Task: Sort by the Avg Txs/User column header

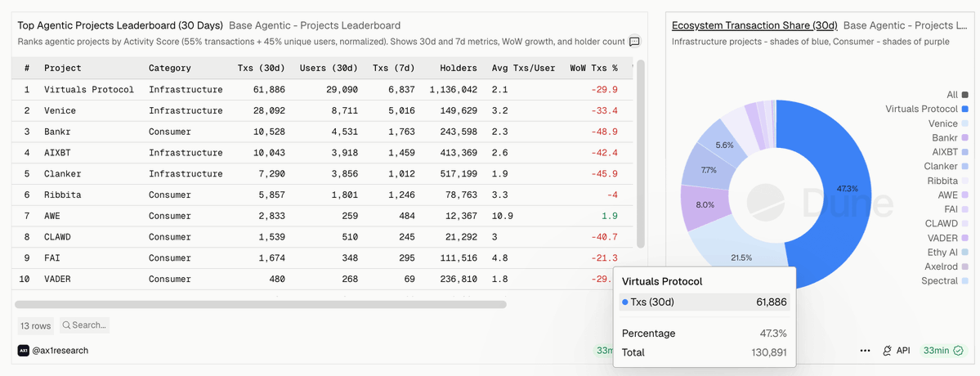Action: click(x=523, y=68)
